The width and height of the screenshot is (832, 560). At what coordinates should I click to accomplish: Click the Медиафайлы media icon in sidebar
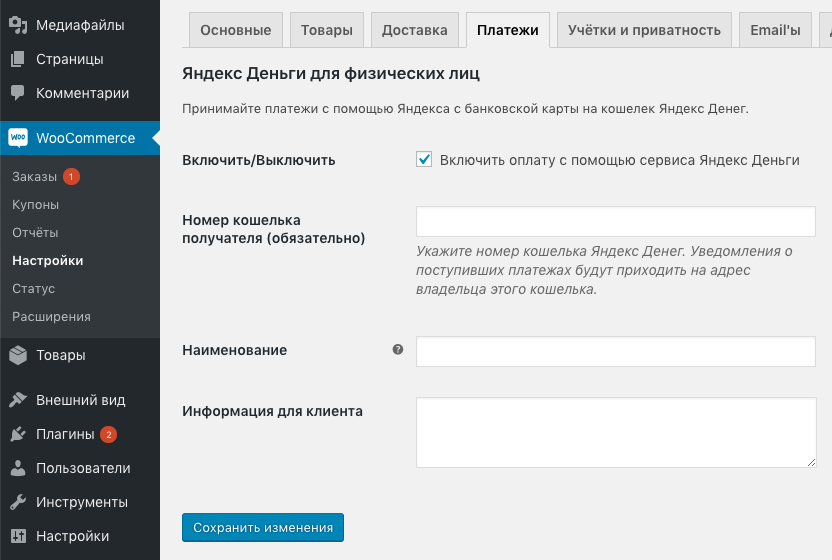[18, 25]
